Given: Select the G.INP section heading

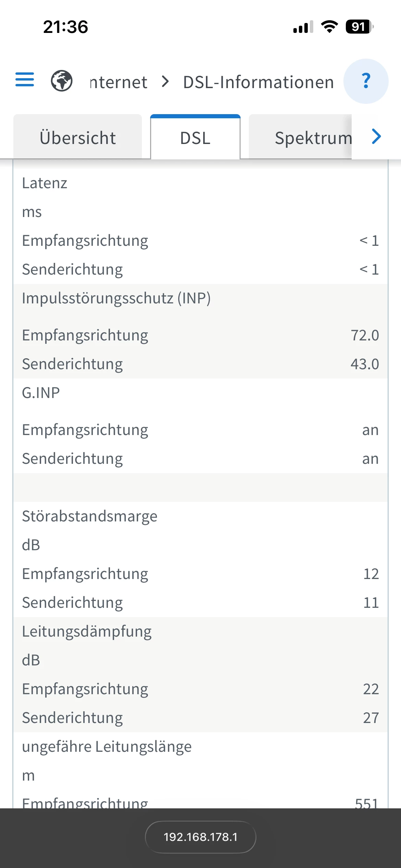Looking at the screenshot, I should click(x=41, y=393).
